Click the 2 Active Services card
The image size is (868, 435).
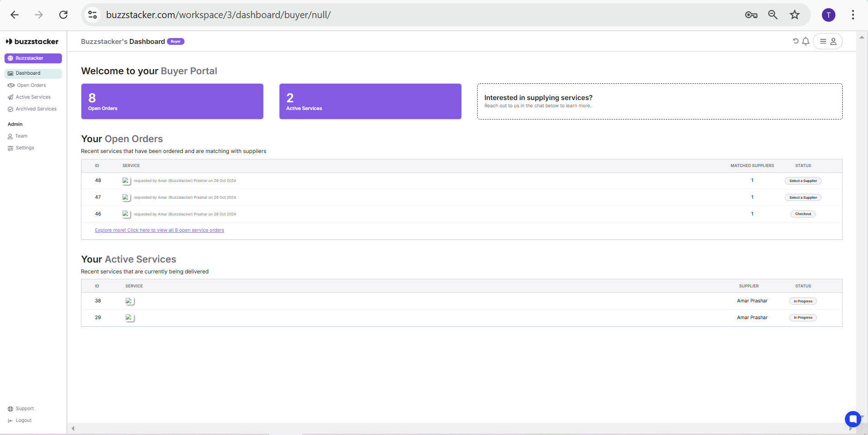[x=370, y=101]
